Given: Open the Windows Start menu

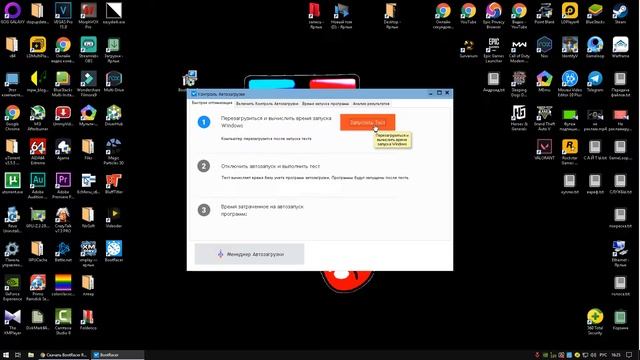Looking at the screenshot, I should tap(6, 355).
